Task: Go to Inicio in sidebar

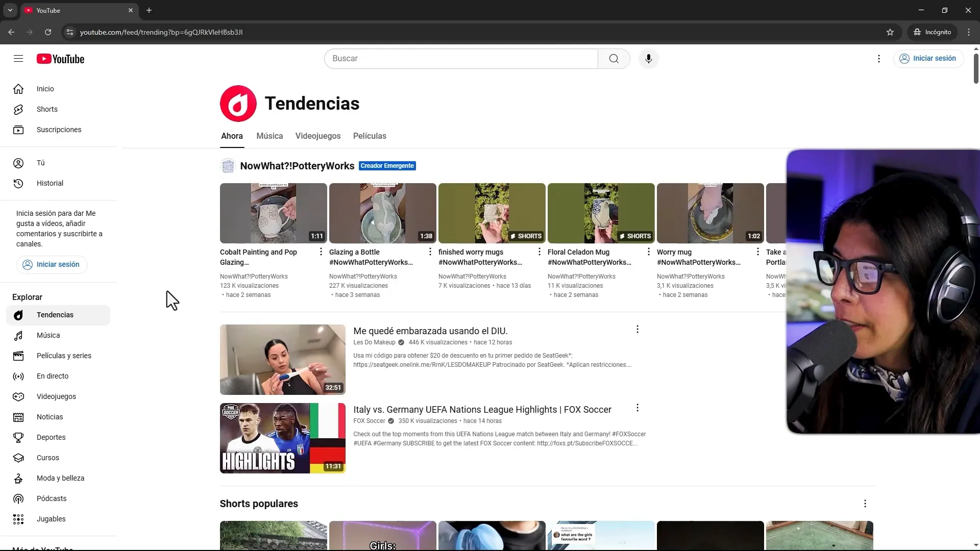Action: click(x=58, y=89)
